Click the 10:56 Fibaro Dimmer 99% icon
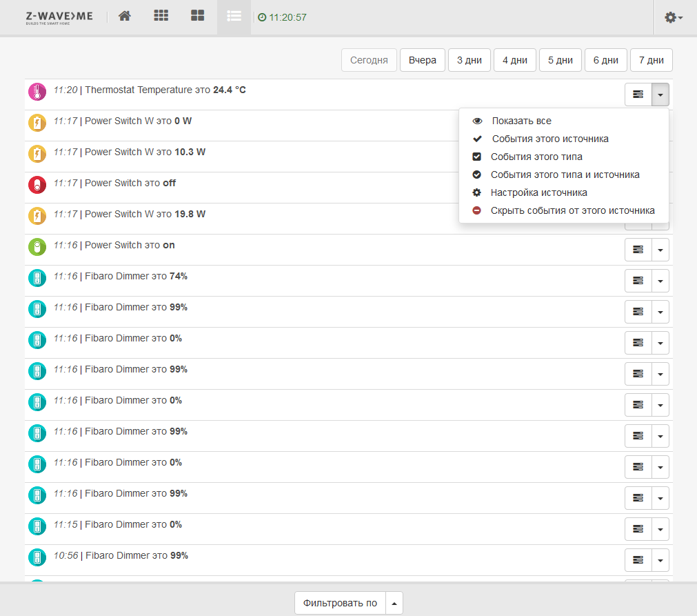697x616 pixels. click(37, 558)
